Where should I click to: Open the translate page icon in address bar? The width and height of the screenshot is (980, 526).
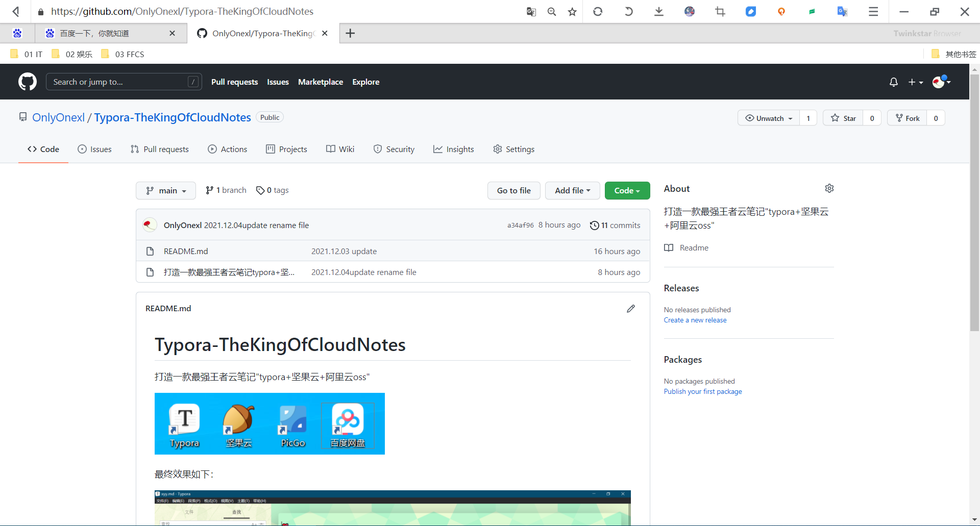point(531,11)
